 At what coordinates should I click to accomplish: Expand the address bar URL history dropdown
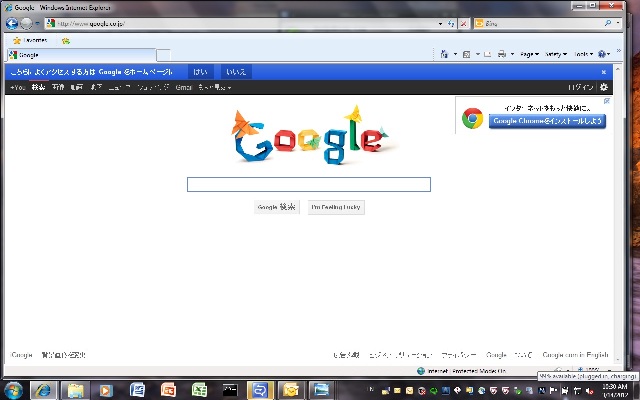coord(440,24)
